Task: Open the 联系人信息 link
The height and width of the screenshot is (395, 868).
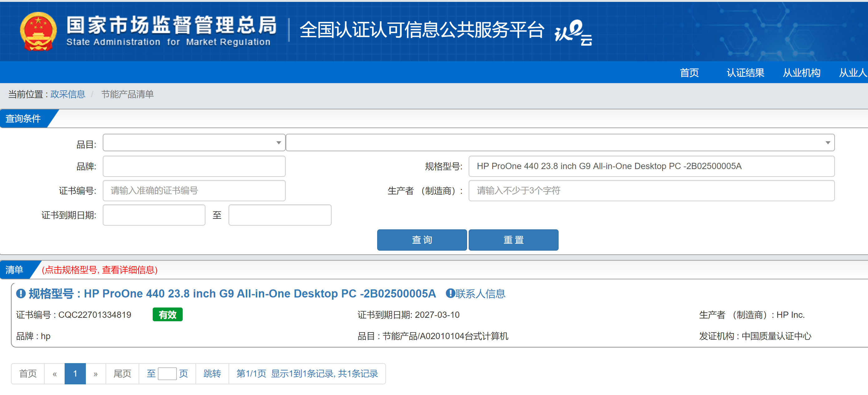Action: tap(480, 293)
